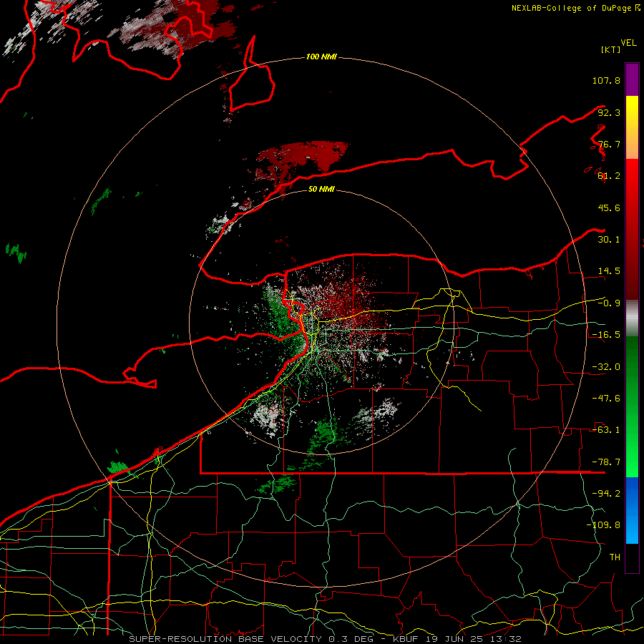Select the 92.3 scale value
Image resolution: width=644 pixels, height=644 pixels.
(x=609, y=112)
